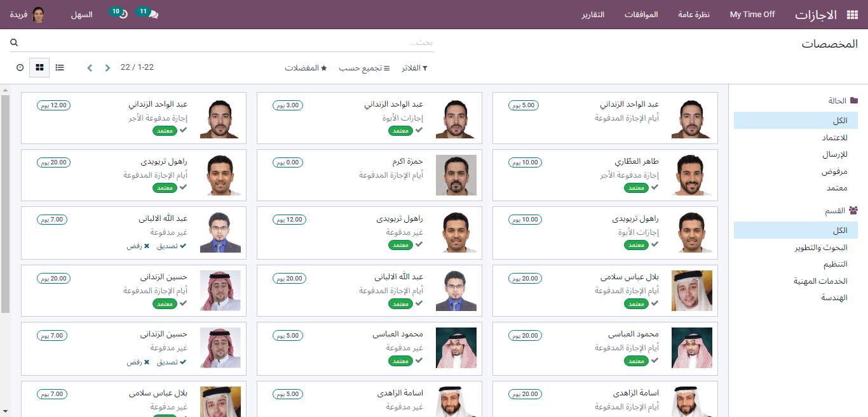The width and height of the screenshot is (868, 417).
Task: Open تجميع حسب group by dropdown
Action: (x=364, y=68)
